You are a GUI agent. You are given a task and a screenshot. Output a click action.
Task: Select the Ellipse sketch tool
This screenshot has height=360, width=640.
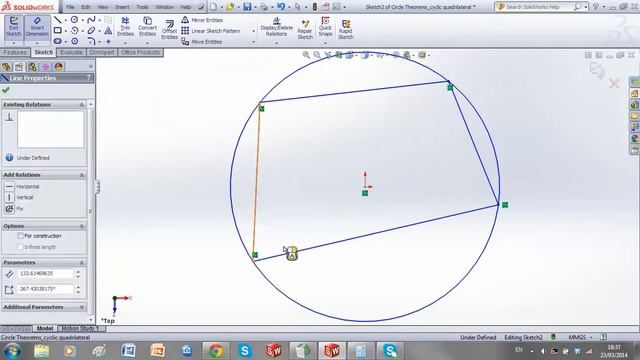click(91, 30)
